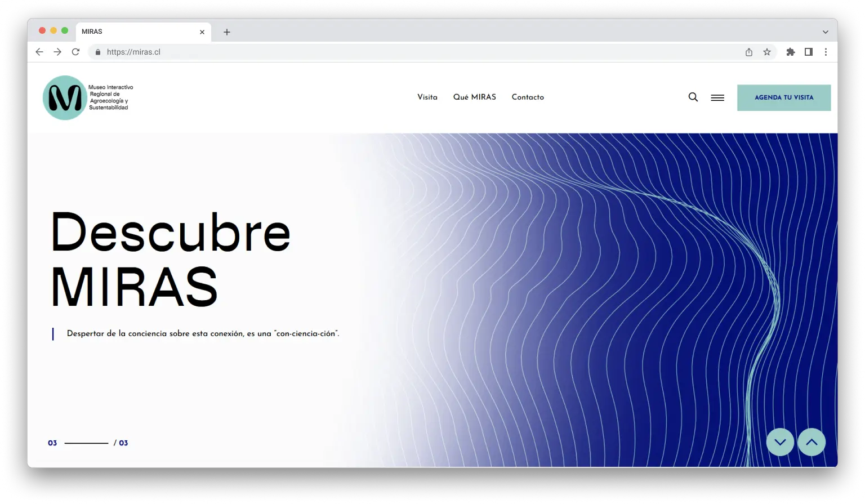Viewport: 865px width, 504px height.
Task: Go back with browser back arrow
Action: [x=39, y=52]
